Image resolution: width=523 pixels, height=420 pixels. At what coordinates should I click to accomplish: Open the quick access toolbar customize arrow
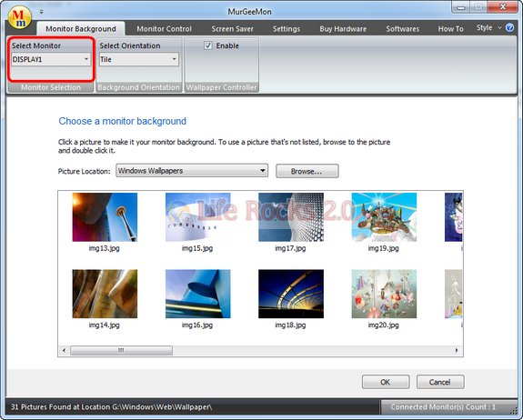click(x=41, y=12)
